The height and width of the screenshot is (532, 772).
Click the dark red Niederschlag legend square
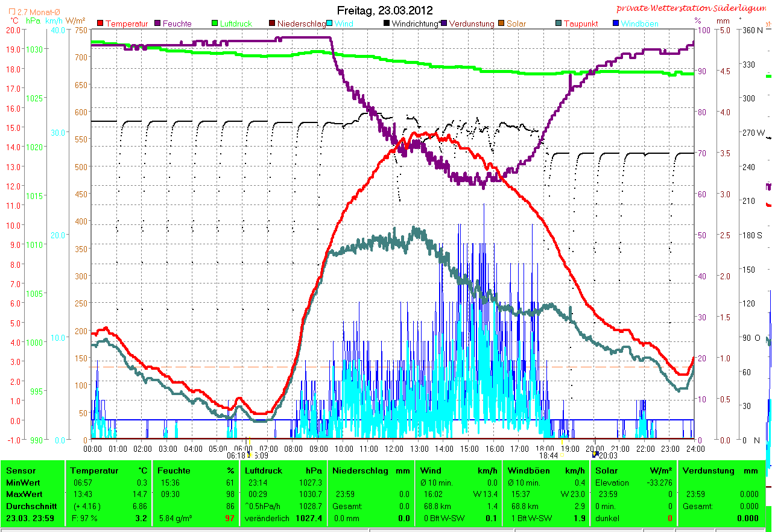coord(272,24)
